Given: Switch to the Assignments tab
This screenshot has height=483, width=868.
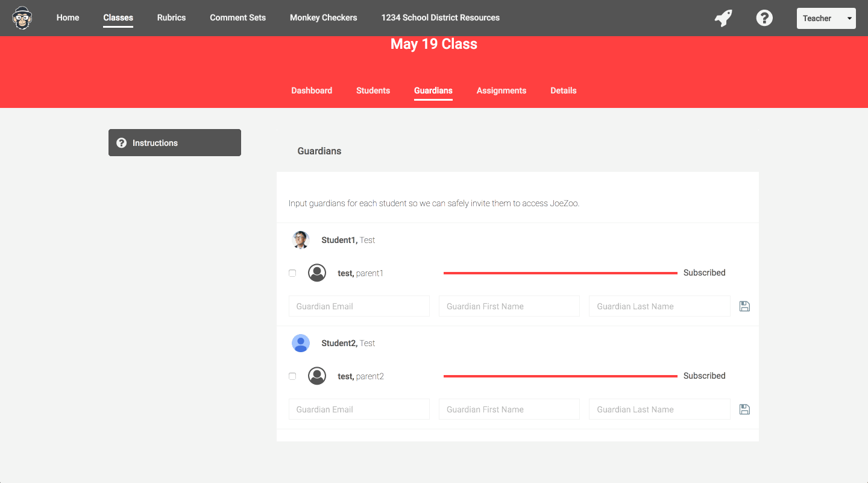Looking at the screenshot, I should 502,90.
